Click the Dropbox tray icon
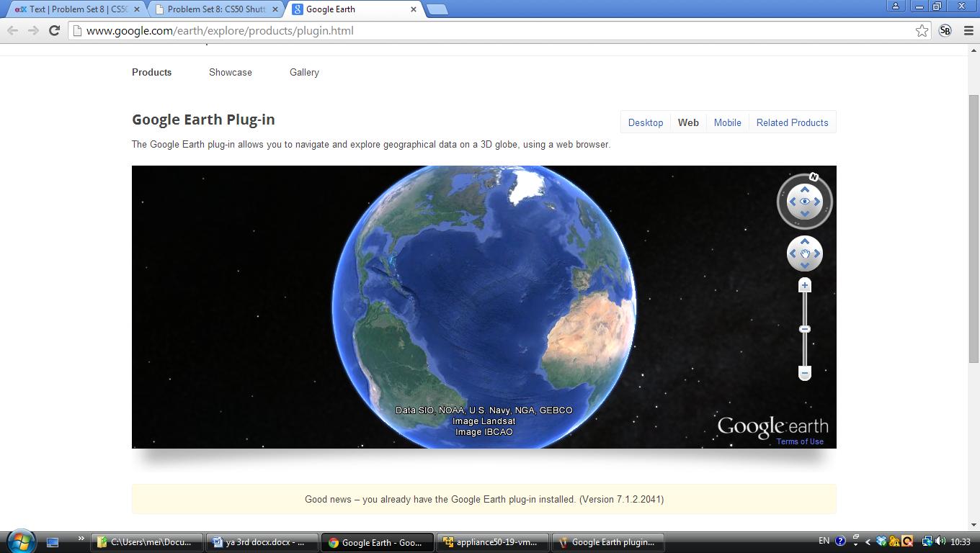 [x=881, y=542]
